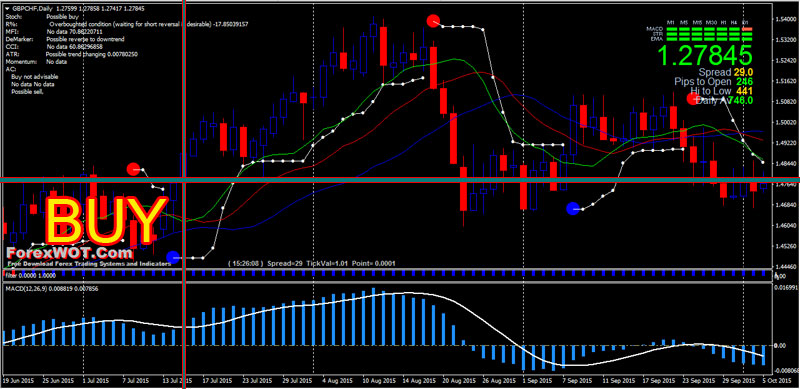The image size is (800, 389).
Task: Select the blue signal dot in early September
Action: [573, 208]
